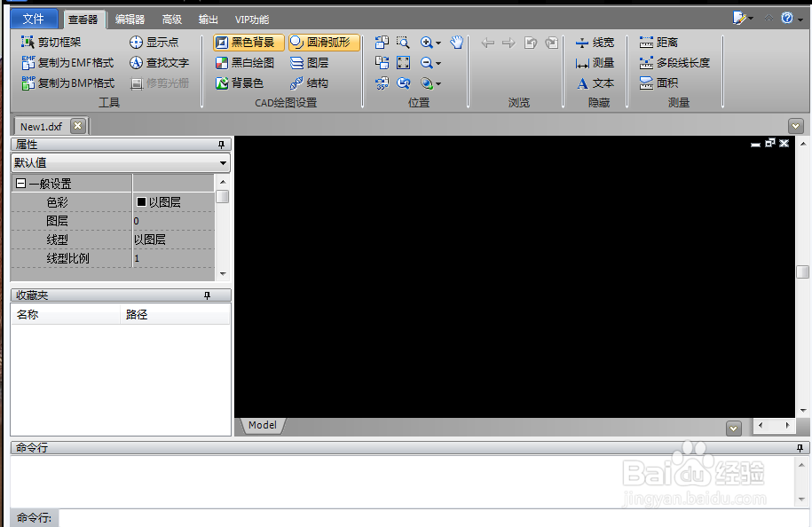Open the 背景色 background color picker

tap(240, 83)
